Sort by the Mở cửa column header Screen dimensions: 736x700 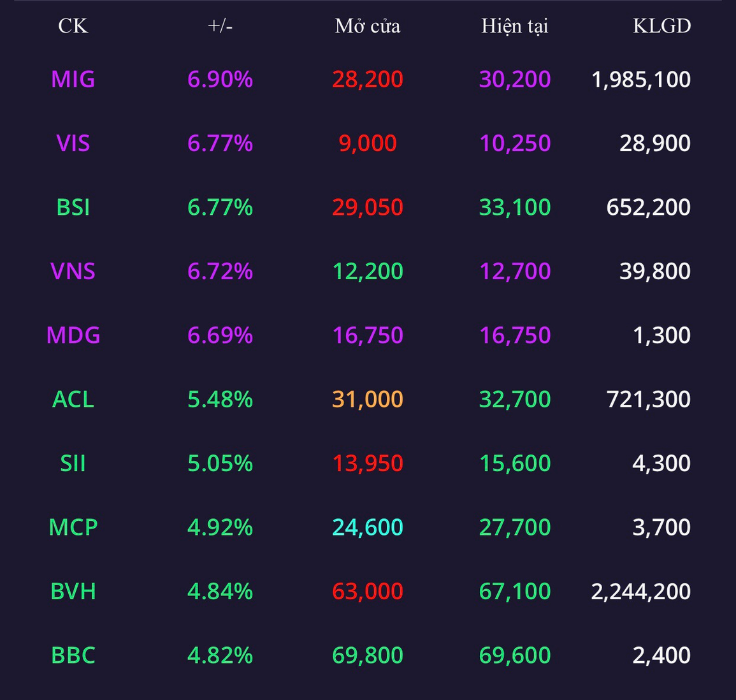point(368,26)
